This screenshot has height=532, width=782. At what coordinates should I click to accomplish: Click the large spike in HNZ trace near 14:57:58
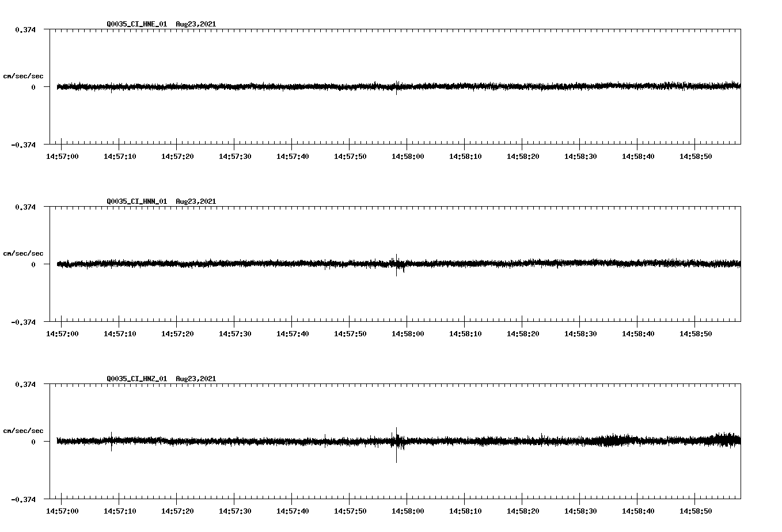point(396,445)
